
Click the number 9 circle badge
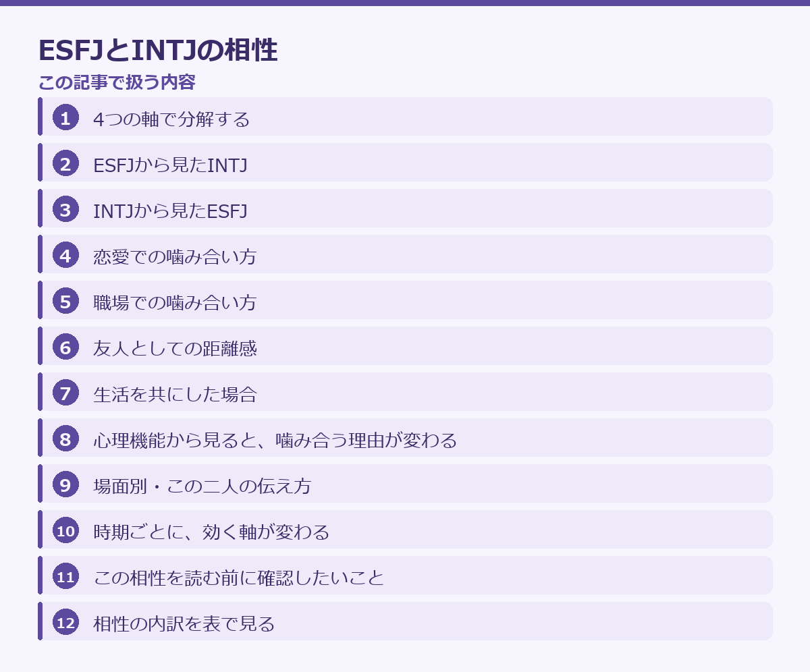[65, 485]
